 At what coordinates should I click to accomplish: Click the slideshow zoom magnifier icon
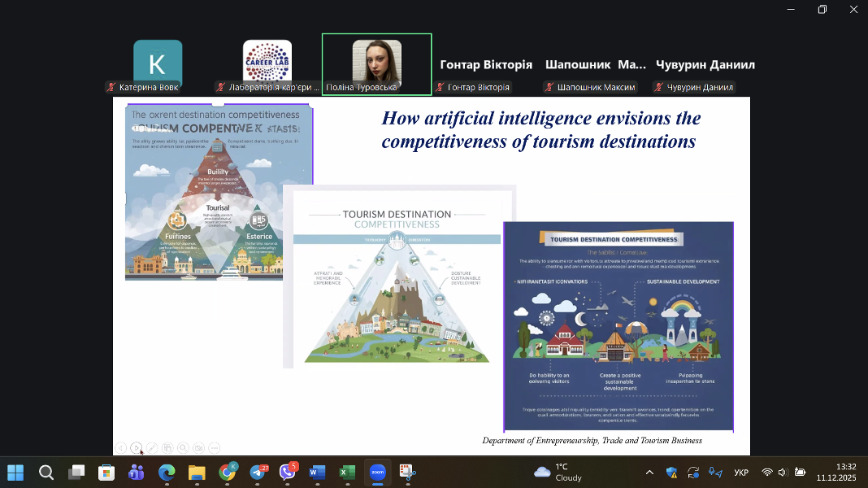184,447
